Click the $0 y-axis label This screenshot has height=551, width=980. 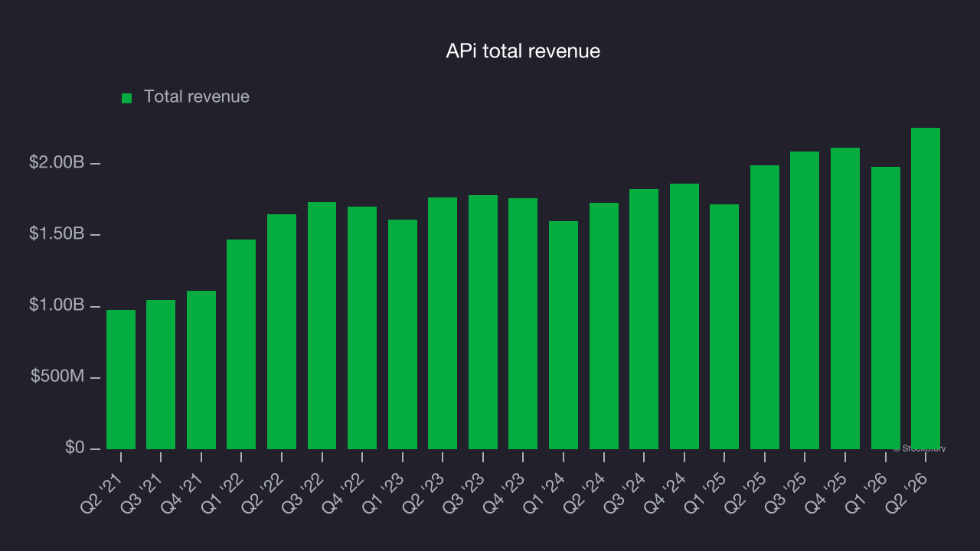[x=74, y=448]
